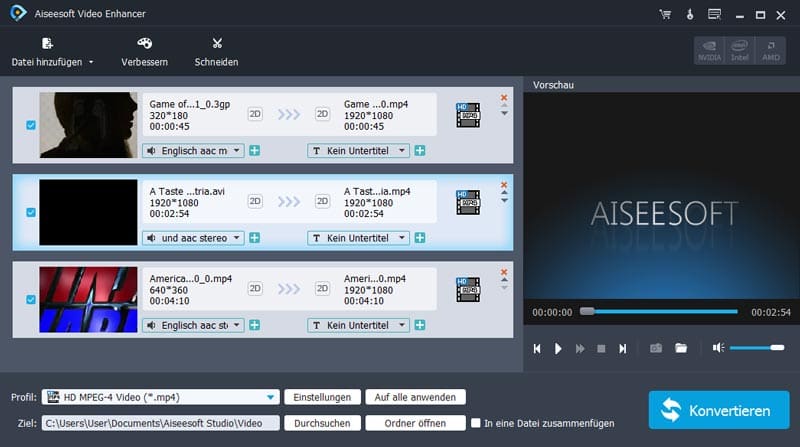Click the HD MPEG4 format icon of Game of video
Viewport: 800px width, 447px height.
tap(468, 114)
